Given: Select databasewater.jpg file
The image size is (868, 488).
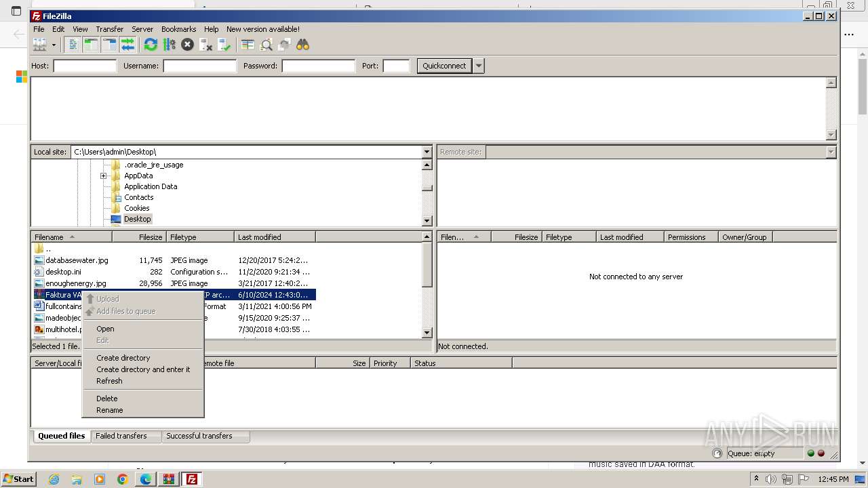Looking at the screenshot, I should 173,260.
